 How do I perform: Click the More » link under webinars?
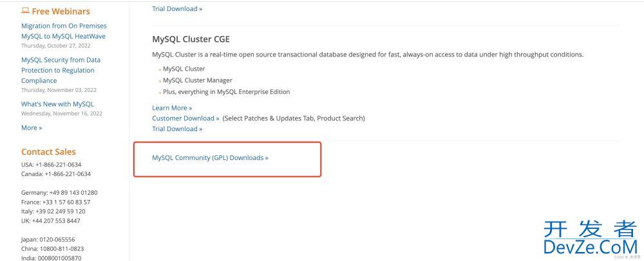[32, 128]
